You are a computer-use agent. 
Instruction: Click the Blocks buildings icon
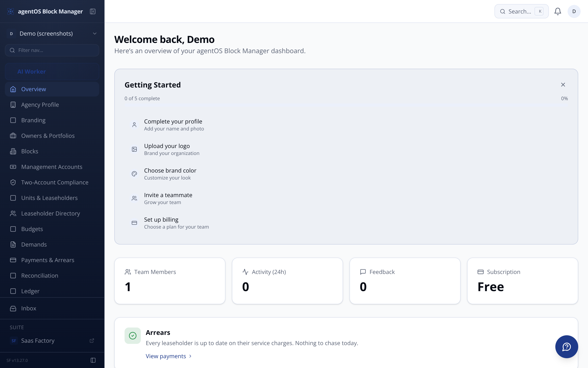(x=13, y=151)
